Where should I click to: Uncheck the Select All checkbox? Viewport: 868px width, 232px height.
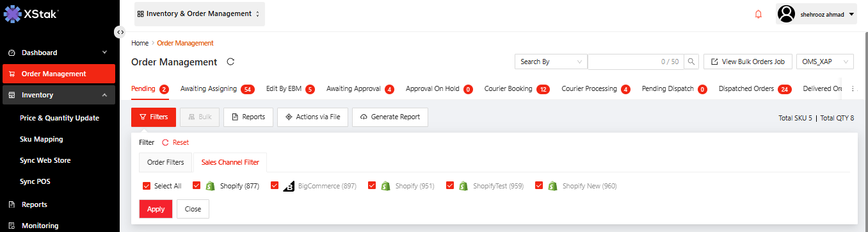147,186
